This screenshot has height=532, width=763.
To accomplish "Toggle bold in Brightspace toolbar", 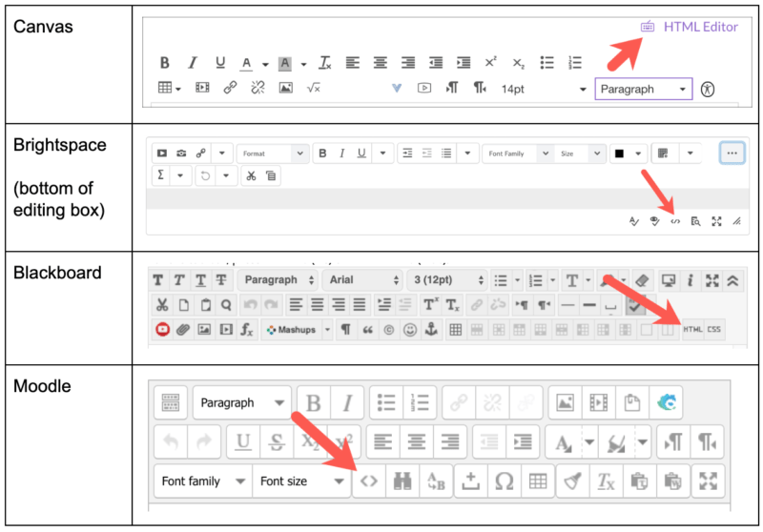I will click(x=322, y=153).
